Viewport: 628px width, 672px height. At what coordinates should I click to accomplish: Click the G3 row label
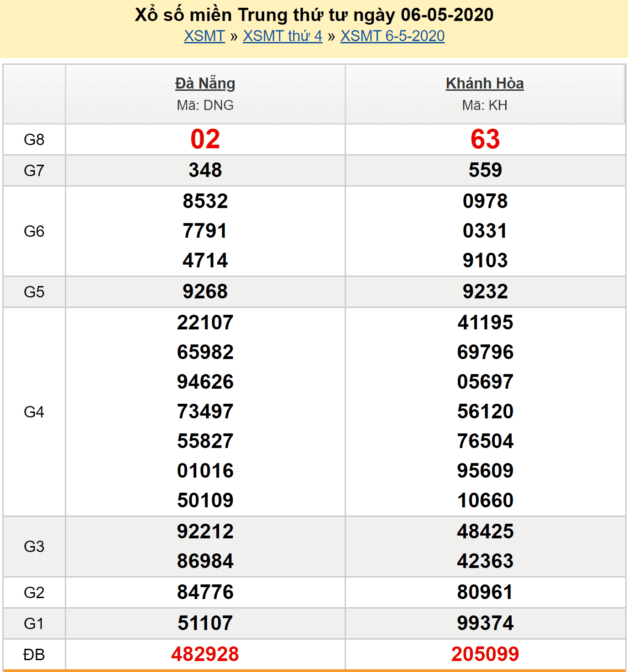[x=34, y=547]
